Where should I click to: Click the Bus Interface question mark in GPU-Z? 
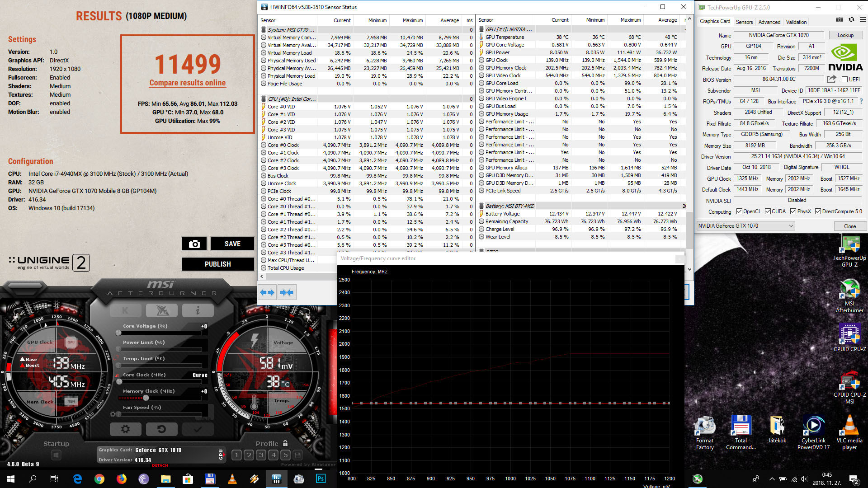[861, 101]
